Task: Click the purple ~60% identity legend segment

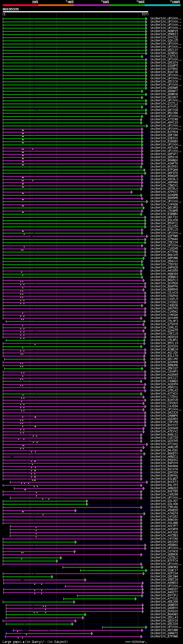Action: click(91, 5)
